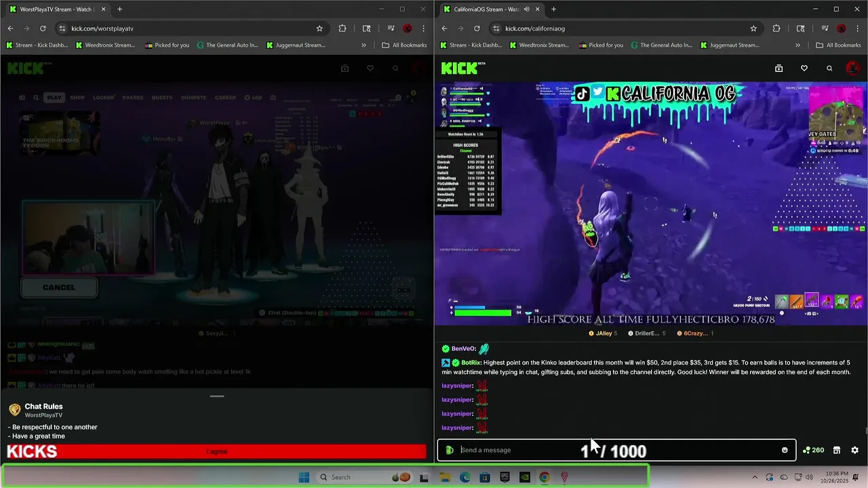Open All Bookmarks folder in the CaliforniaOG window
This screenshot has height=488, width=868.
[839, 45]
